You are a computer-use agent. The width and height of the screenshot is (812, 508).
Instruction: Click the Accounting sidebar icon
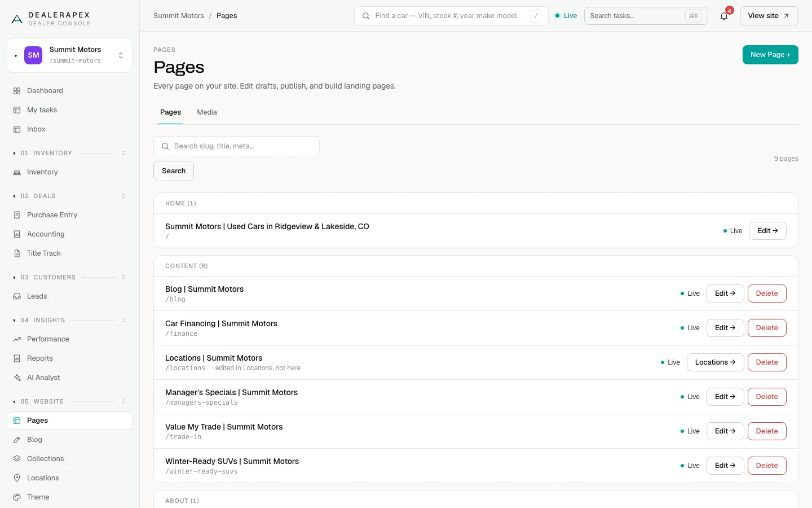coord(17,234)
